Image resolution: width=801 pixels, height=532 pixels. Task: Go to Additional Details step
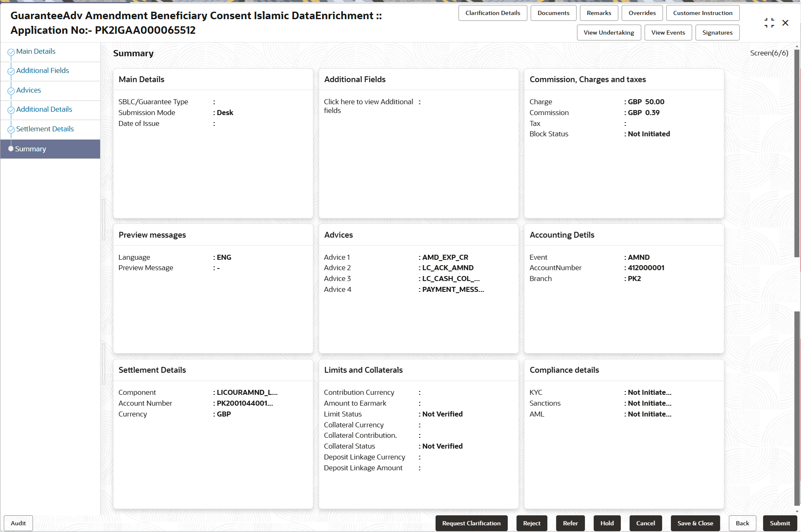44,110
